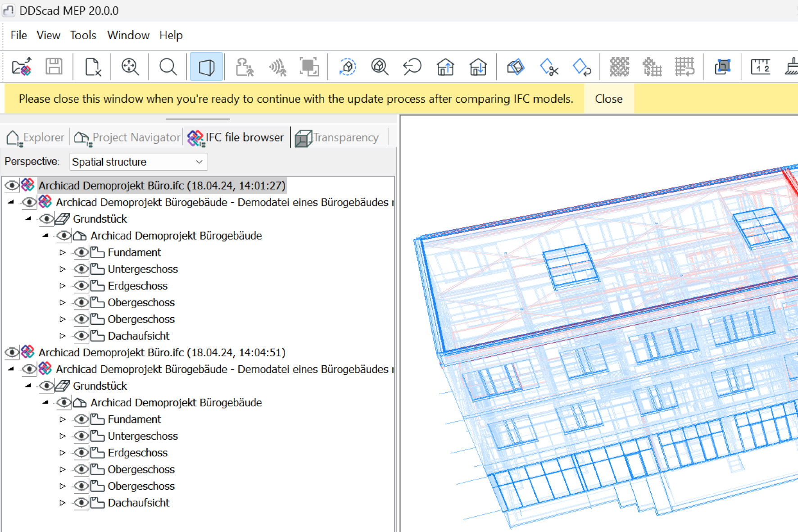The height and width of the screenshot is (532, 798).
Task: Select first Archicad Demoprojekt Büro.ifc (14:01:27) row
Action: tap(162, 186)
